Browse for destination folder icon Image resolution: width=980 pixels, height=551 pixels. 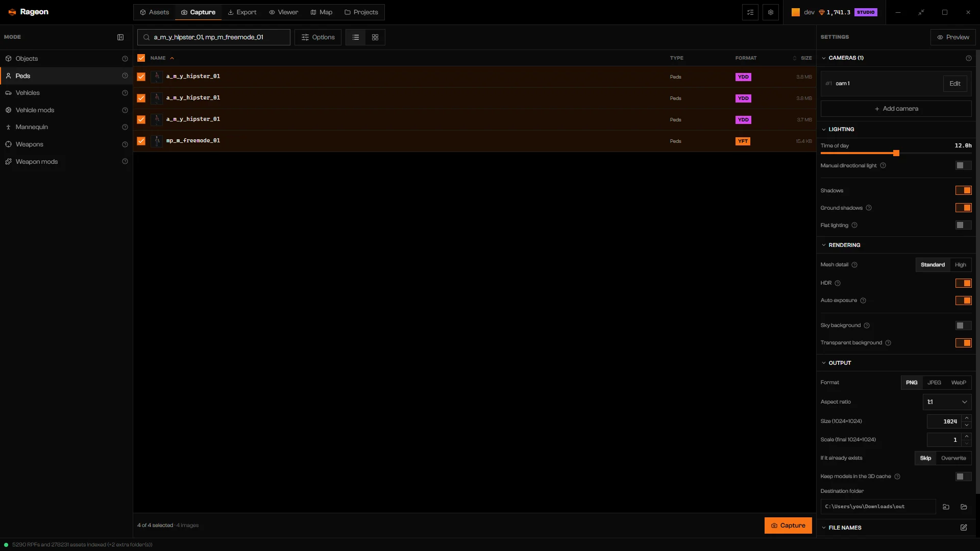coord(946,507)
